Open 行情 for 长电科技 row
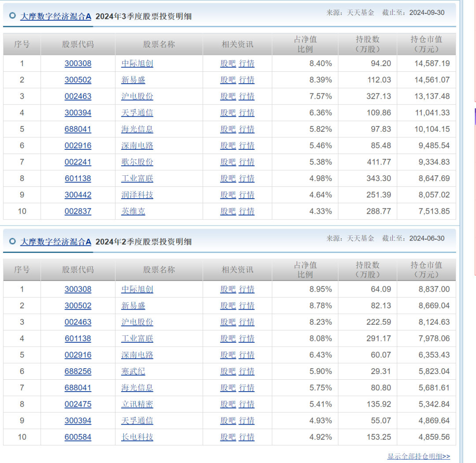476x463 pixels. tap(246, 437)
